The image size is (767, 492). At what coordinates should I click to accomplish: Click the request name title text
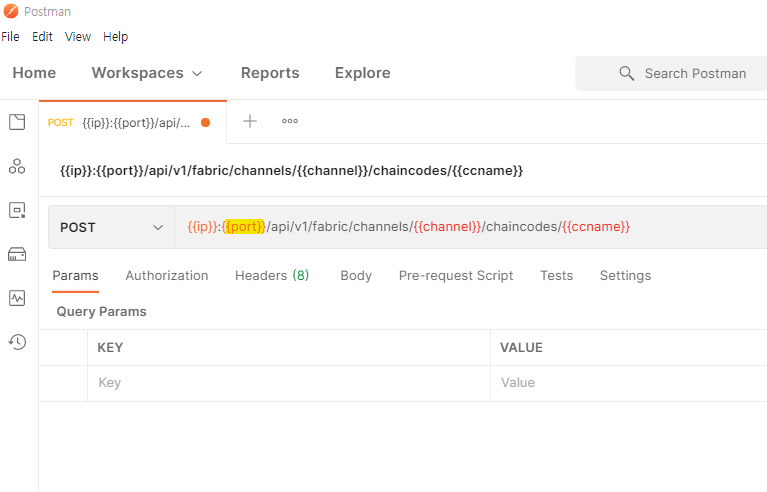292,171
